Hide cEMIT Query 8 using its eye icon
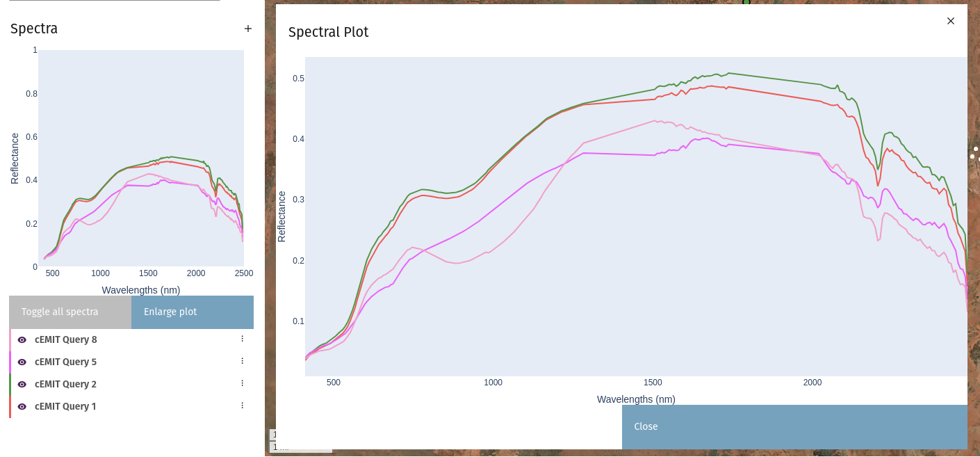The image size is (980, 457). point(22,339)
